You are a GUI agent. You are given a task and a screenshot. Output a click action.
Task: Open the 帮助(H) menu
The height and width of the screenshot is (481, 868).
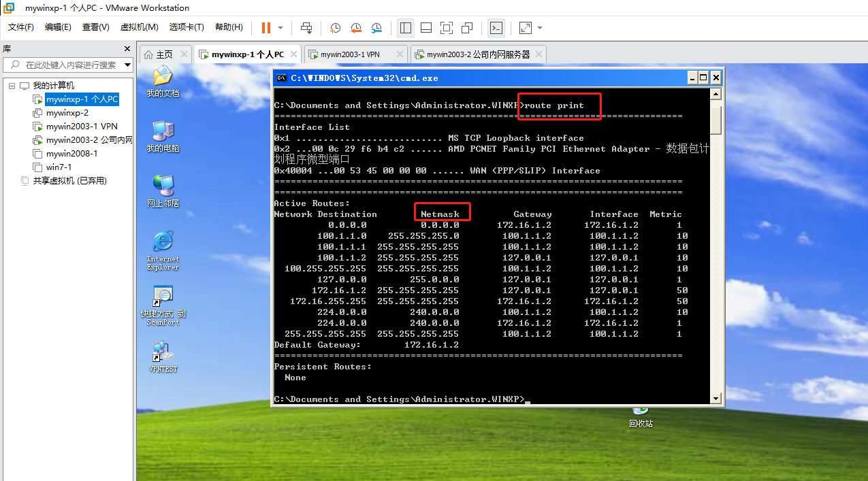point(229,27)
